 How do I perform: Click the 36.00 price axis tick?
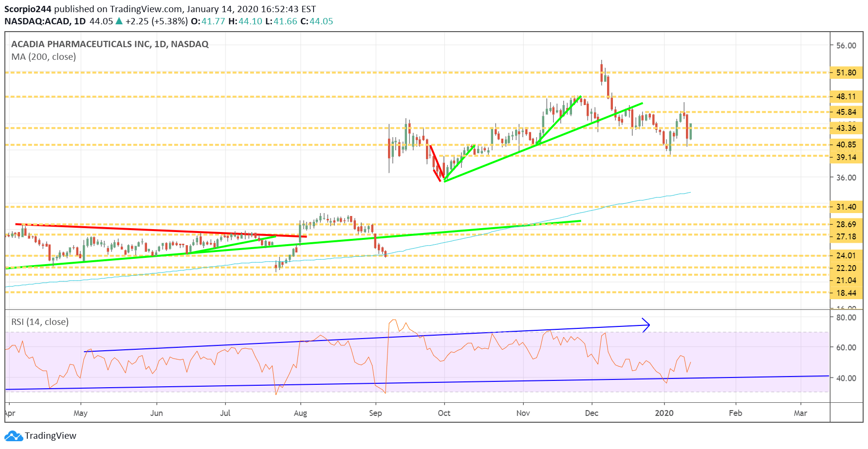(846, 178)
